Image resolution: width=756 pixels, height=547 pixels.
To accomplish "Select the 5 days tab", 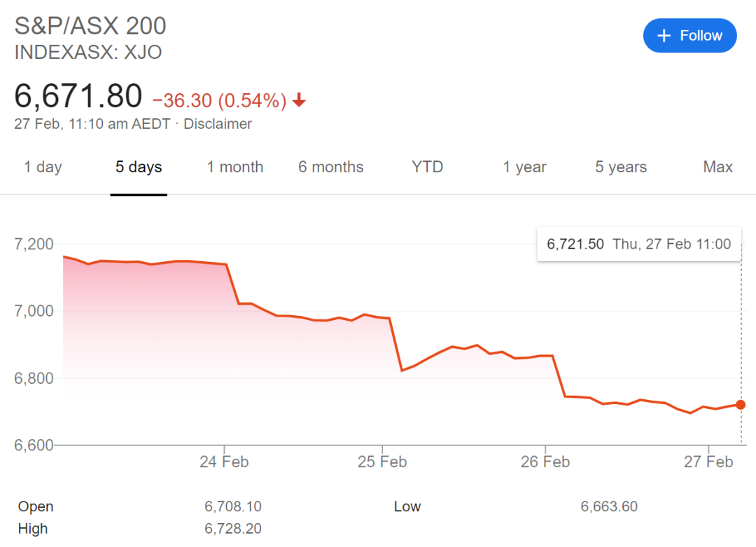I will [139, 167].
